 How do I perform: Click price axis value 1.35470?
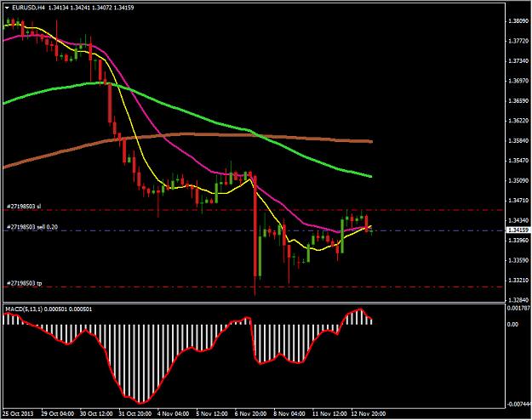pos(518,161)
